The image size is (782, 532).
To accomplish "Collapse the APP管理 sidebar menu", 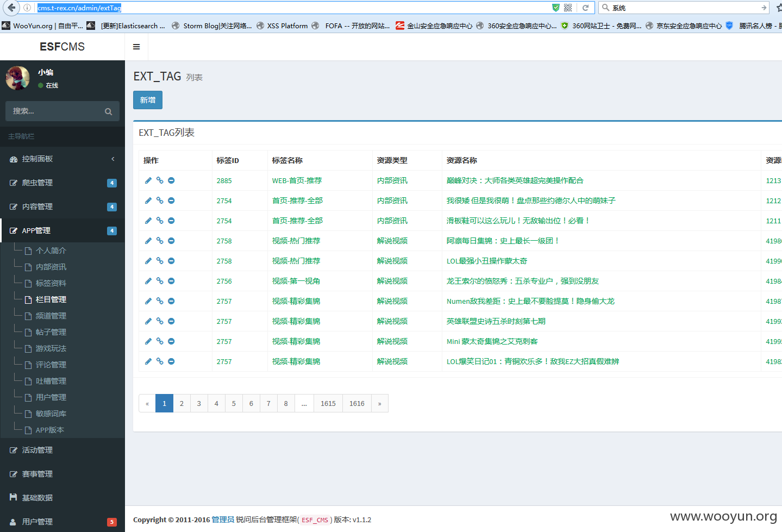I will pos(62,230).
